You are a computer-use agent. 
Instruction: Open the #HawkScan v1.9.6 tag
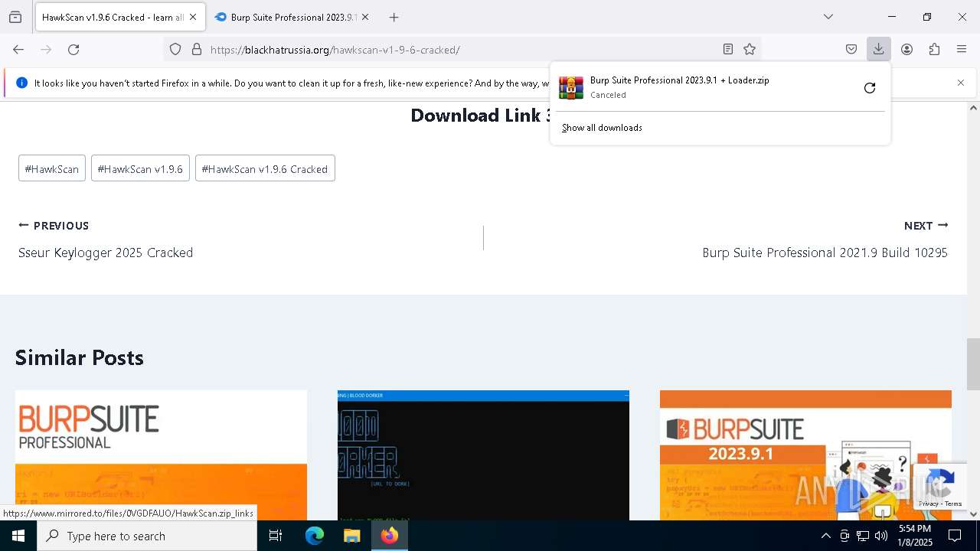[140, 169]
